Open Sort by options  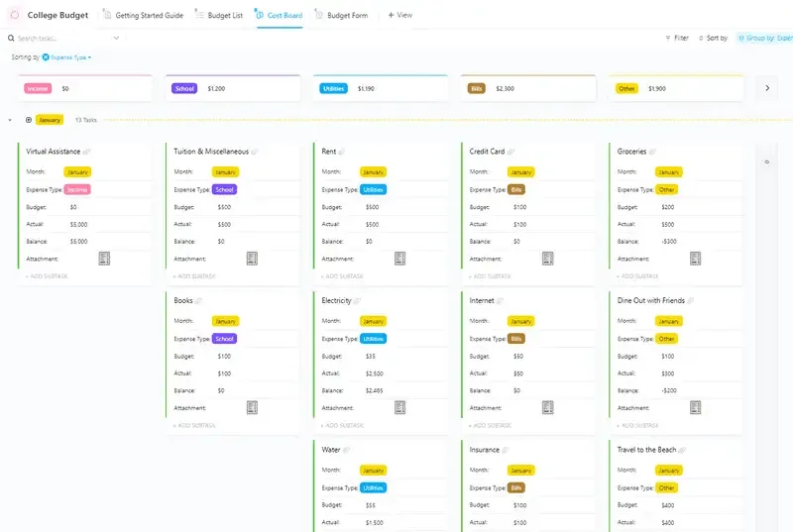713,38
